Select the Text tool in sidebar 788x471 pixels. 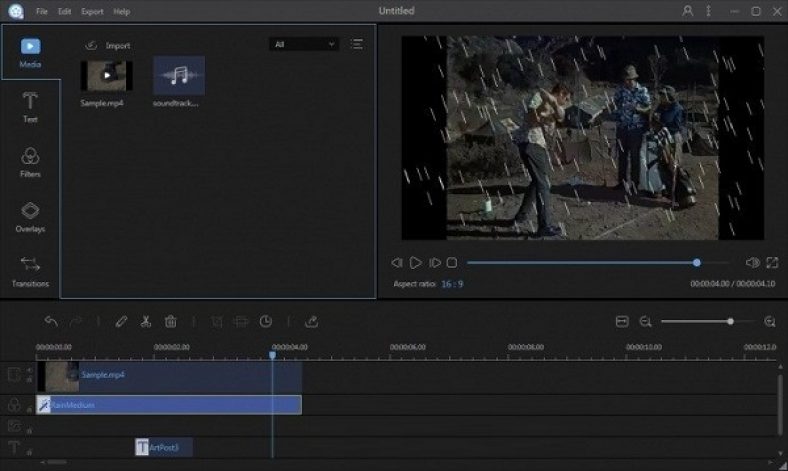click(x=30, y=107)
